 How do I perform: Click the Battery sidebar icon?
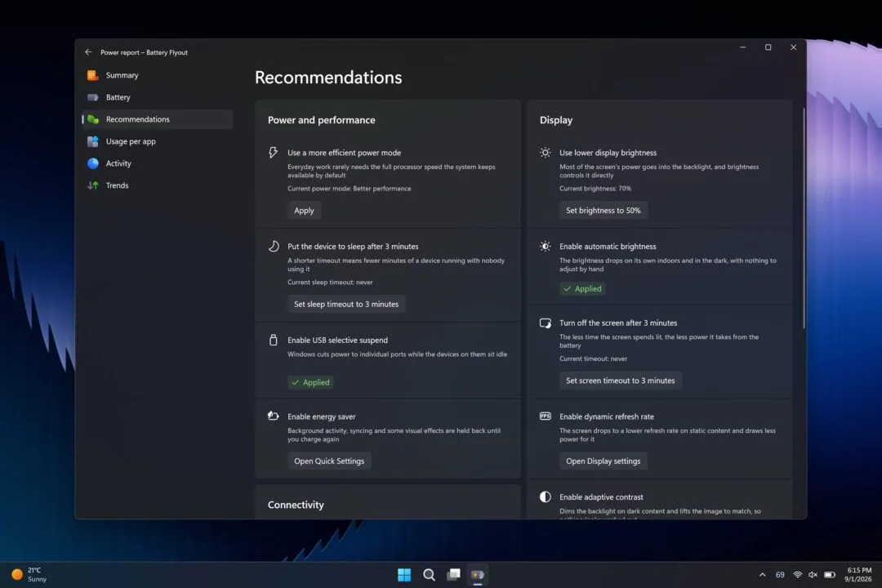click(93, 97)
